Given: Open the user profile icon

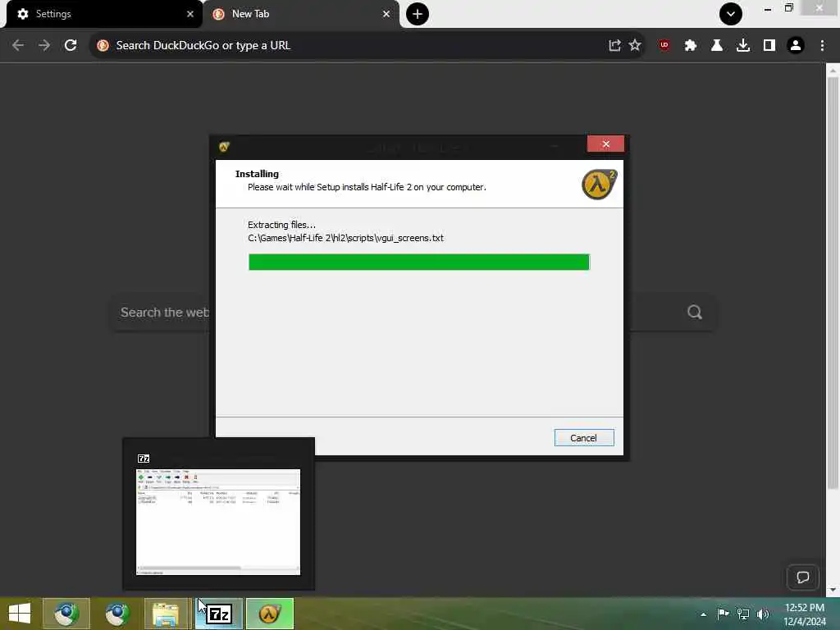Looking at the screenshot, I should click(x=796, y=46).
